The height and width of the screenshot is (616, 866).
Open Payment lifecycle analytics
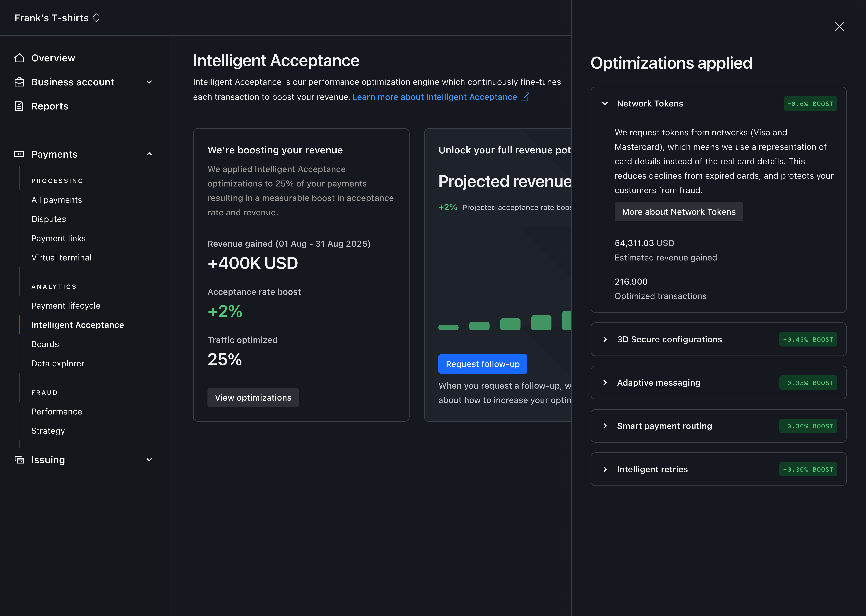click(66, 306)
